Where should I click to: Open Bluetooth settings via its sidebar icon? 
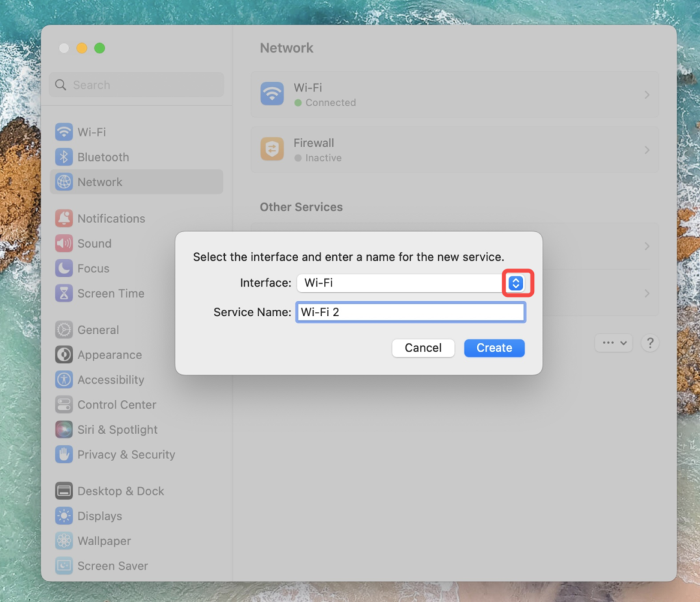[x=63, y=157]
